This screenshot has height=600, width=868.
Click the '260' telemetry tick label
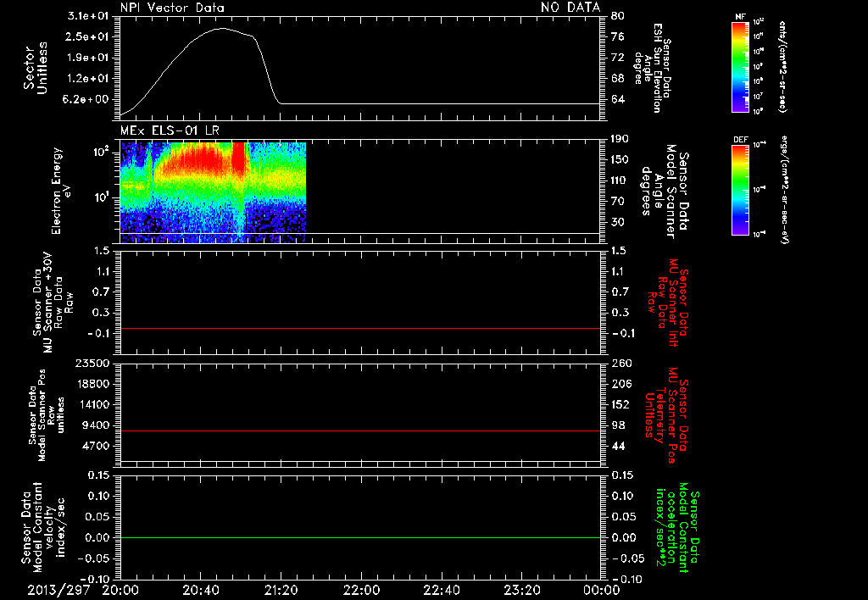[620, 363]
